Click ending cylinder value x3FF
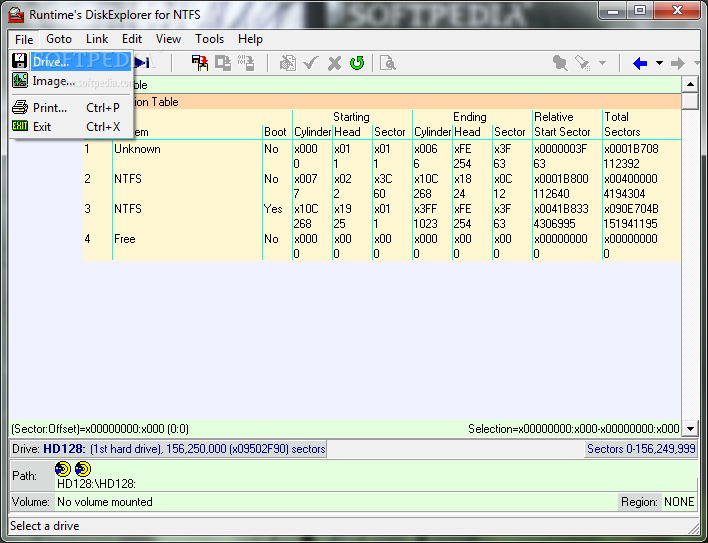 [x=426, y=209]
